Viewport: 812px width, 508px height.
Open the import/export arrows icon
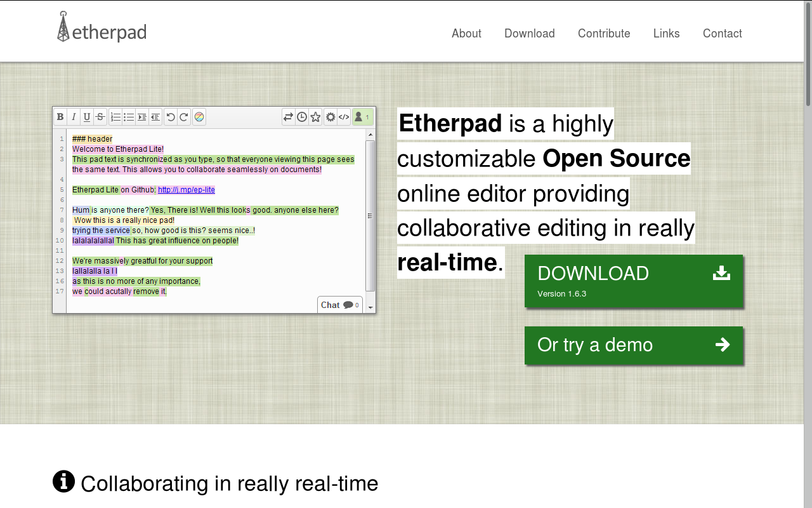click(x=289, y=117)
